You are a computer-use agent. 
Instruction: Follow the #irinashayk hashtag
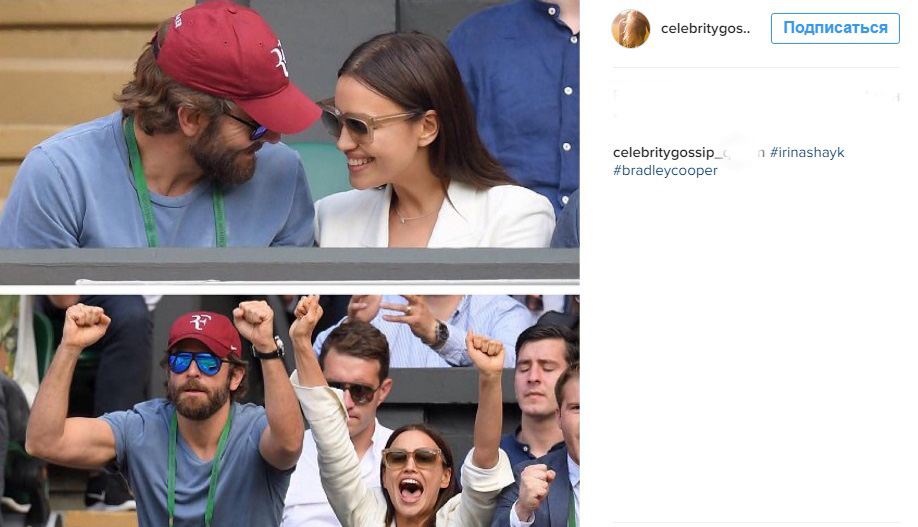click(807, 152)
